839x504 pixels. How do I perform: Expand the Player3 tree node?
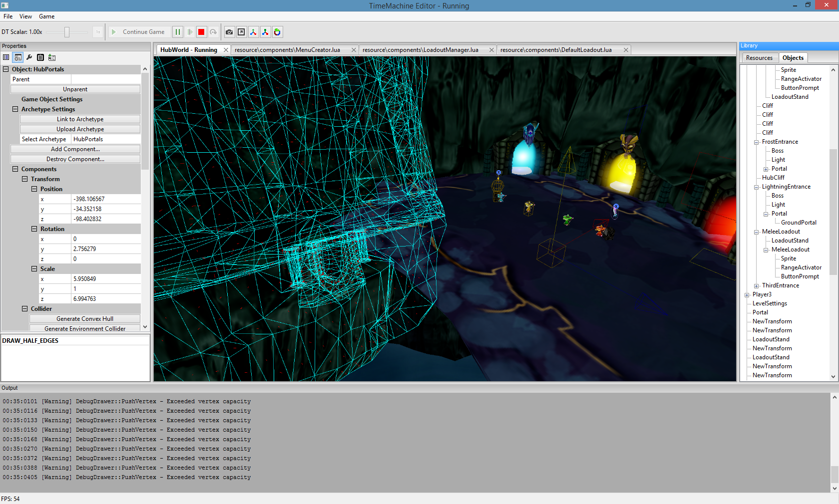click(747, 295)
